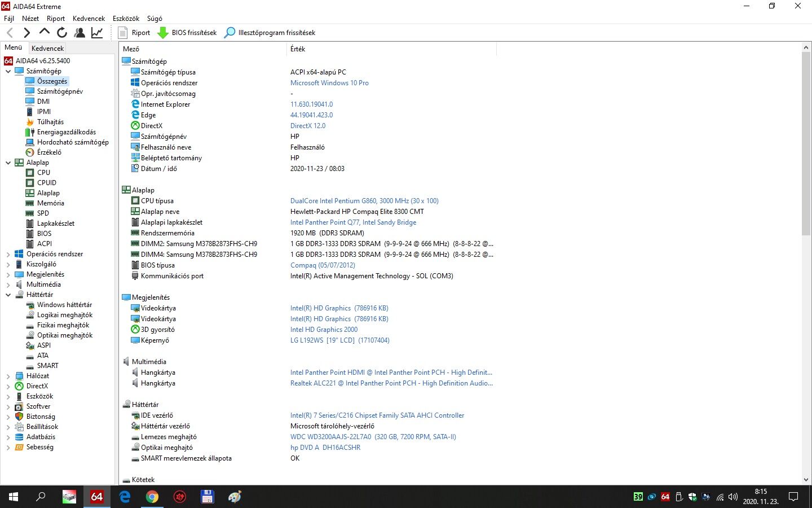812x508 pixels.
Task: Open Google Chrome from taskbar
Action: point(152,497)
